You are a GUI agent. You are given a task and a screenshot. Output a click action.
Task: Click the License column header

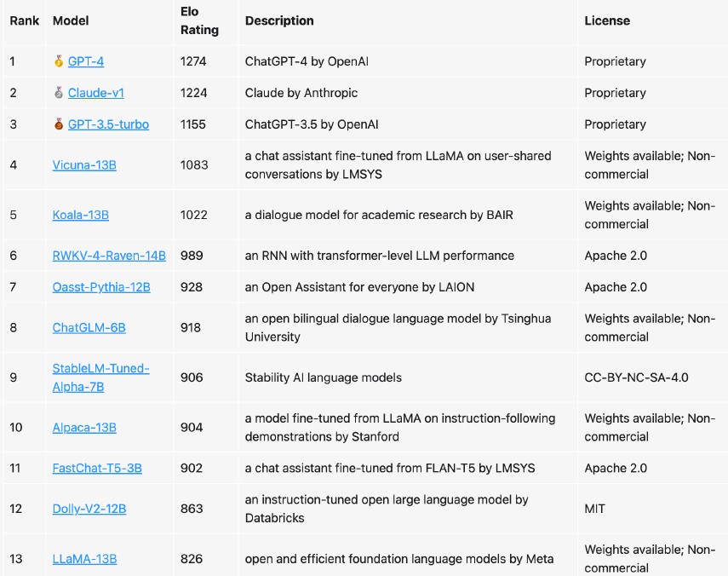pyautogui.click(x=607, y=20)
